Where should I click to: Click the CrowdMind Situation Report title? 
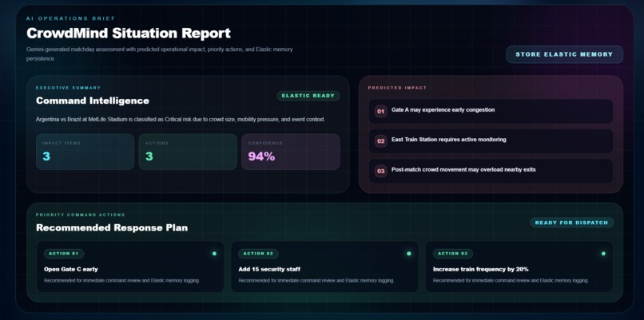click(129, 34)
